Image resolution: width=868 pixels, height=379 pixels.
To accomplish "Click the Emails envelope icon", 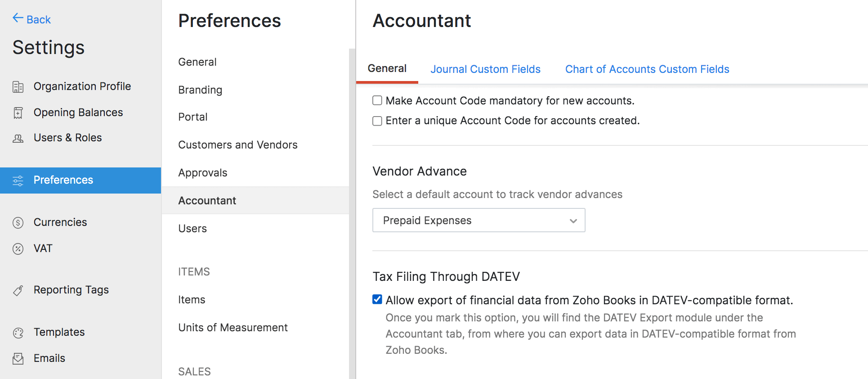I will click(x=18, y=359).
